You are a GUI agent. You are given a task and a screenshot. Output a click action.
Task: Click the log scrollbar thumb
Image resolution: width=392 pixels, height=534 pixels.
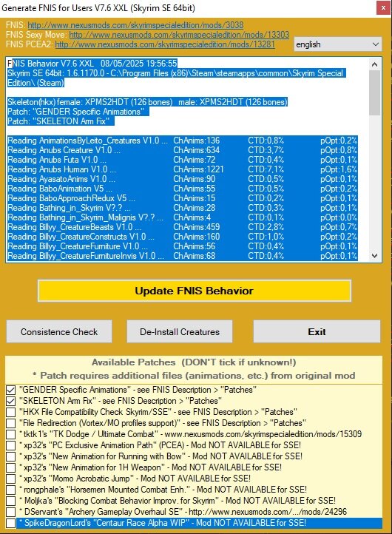coord(375,92)
